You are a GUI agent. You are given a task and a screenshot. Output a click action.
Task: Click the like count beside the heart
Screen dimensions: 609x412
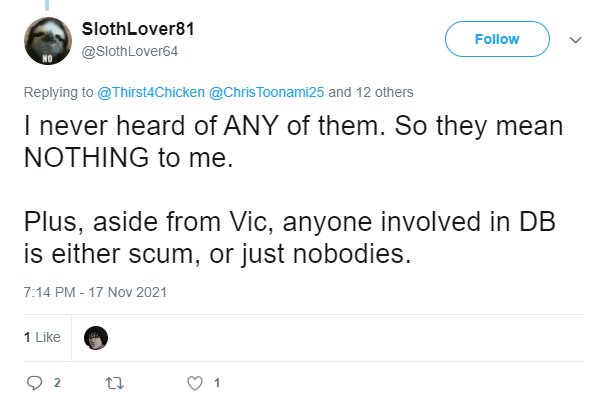point(217,383)
